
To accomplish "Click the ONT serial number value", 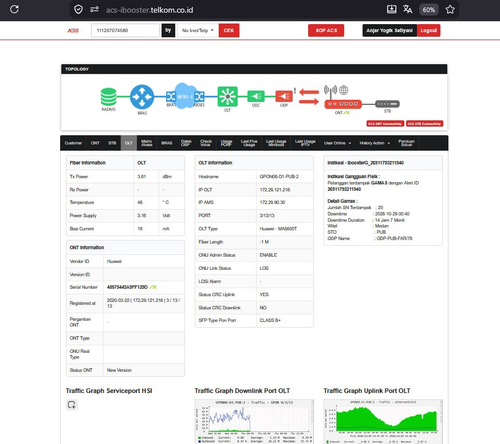I will pos(127,287).
